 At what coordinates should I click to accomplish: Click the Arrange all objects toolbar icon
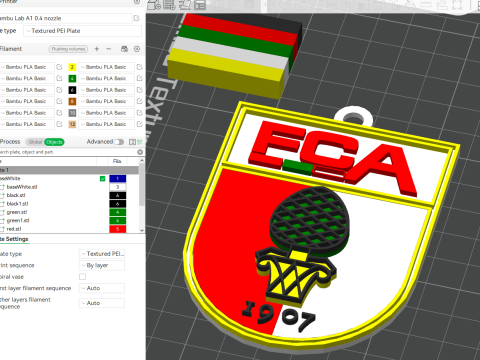[x=200, y=5]
